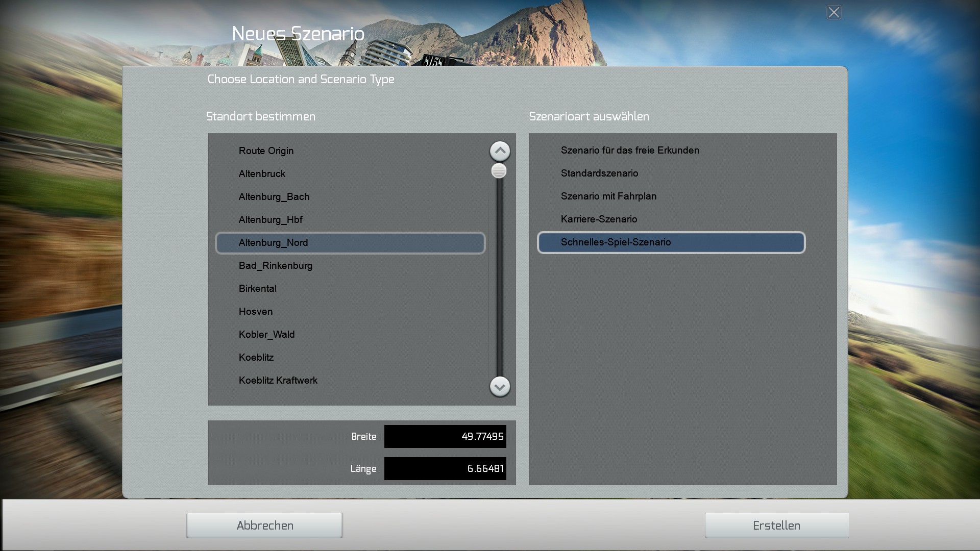Choose Szenario für das freie Erkunden
The image size is (980, 551).
[x=630, y=151]
